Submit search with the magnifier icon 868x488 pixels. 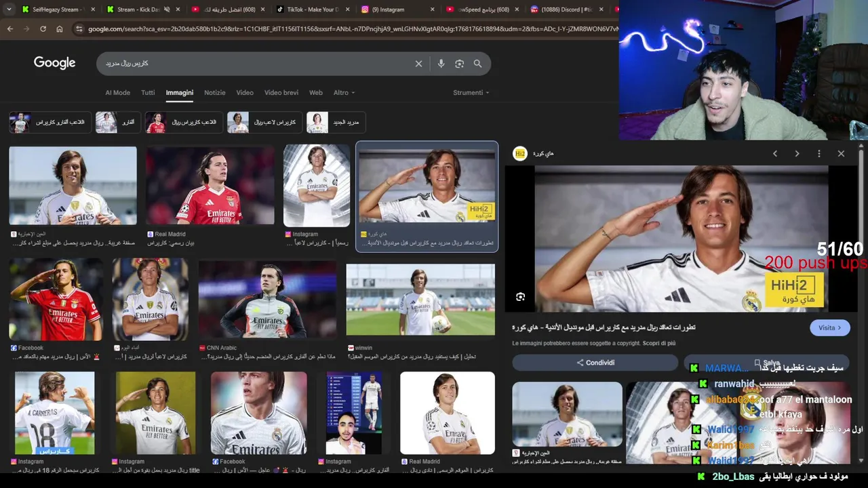pyautogui.click(x=477, y=63)
